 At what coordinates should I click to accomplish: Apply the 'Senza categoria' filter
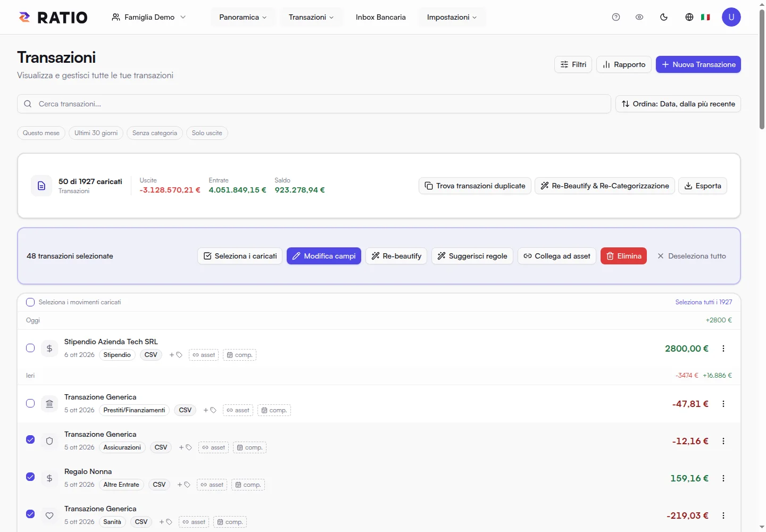click(x=155, y=133)
